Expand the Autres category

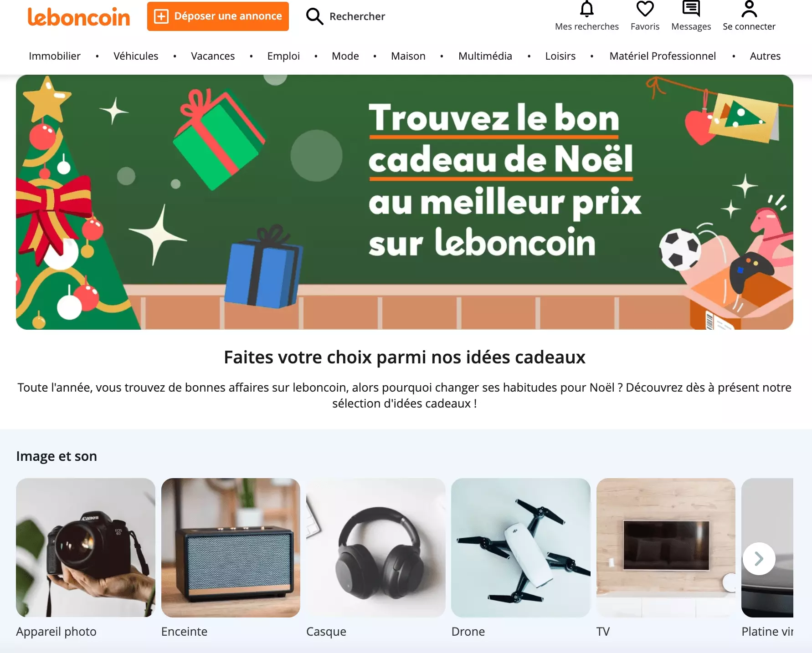pos(765,56)
